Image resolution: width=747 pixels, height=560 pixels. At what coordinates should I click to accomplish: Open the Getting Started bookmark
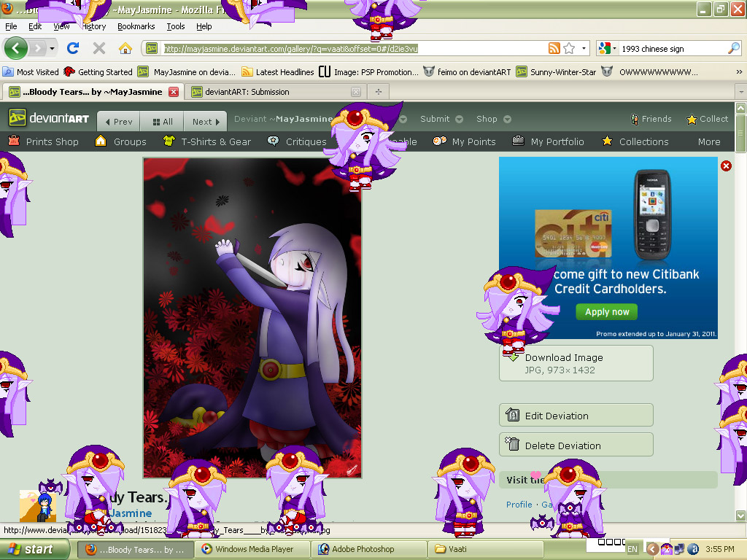tap(98, 72)
